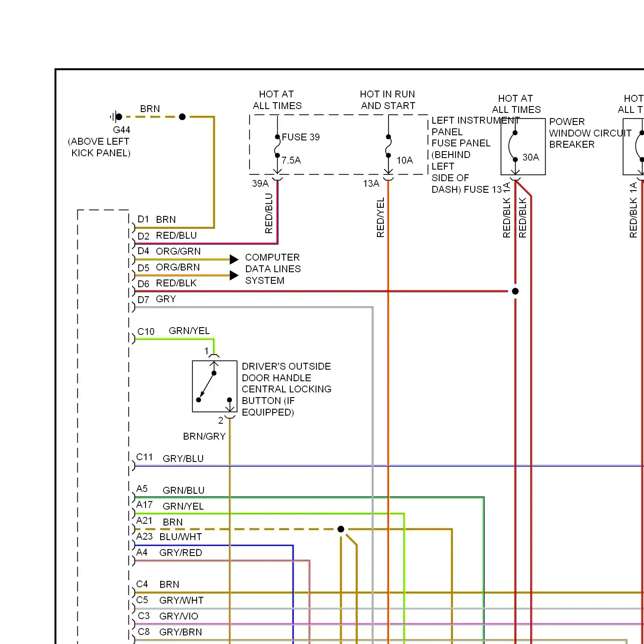The height and width of the screenshot is (644, 644).
Task: Click the 'FUSE 39' label
Action: (301, 137)
